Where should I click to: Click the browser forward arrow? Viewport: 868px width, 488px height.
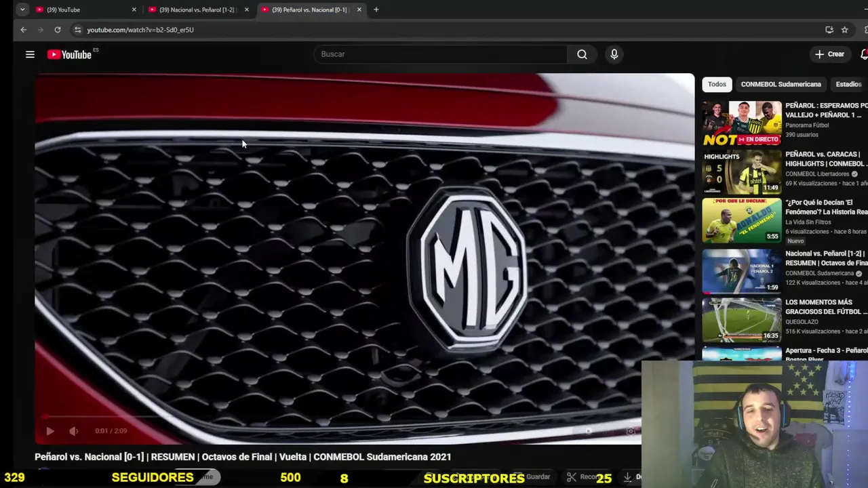tap(40, 30)
